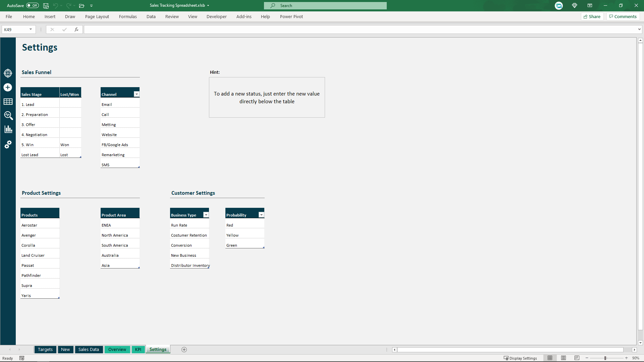
Task: Open the Channel column filter dropdown
Action: (137, 94)
